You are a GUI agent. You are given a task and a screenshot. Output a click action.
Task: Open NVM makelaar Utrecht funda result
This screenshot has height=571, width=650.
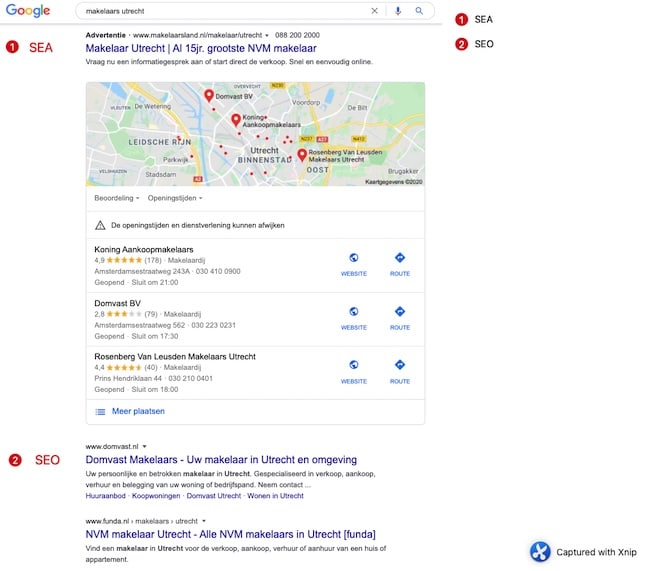[x=230, y=535]
